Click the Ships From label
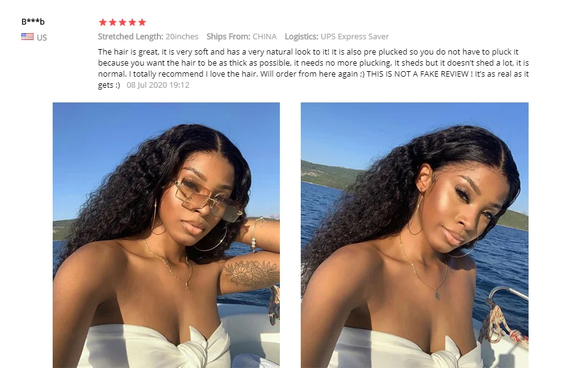588x368 pixels. pyautogui.click(x=228, y=37)
